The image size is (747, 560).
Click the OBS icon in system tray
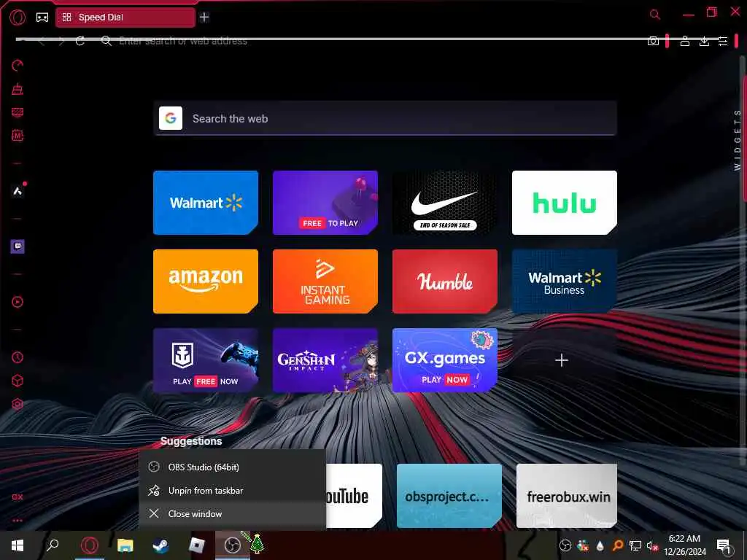click(x=565, y=545)
